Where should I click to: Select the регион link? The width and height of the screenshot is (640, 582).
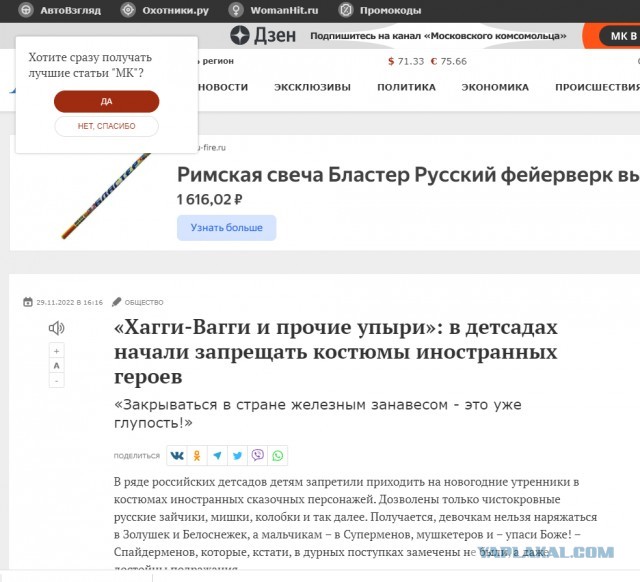point(216,61)
